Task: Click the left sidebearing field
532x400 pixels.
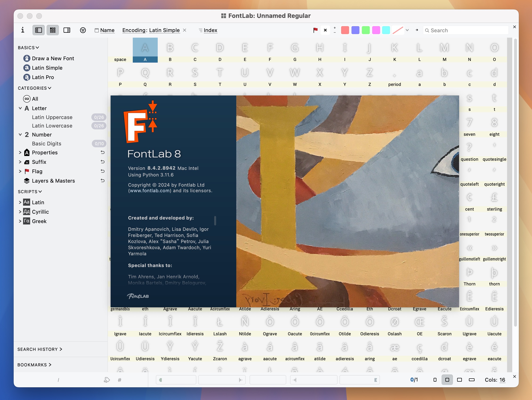Action: pos(222,380)
